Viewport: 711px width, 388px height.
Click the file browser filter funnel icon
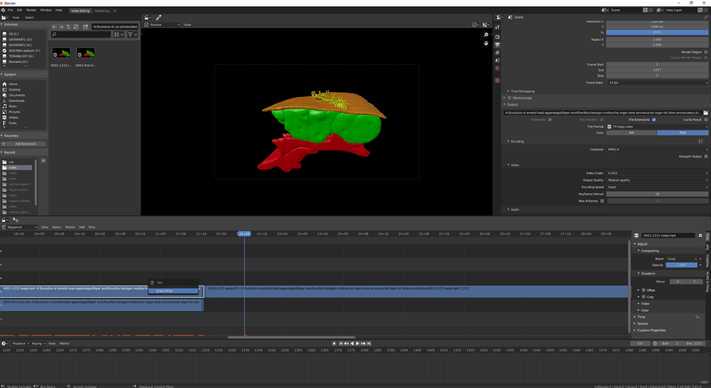(x=130, y=34)
